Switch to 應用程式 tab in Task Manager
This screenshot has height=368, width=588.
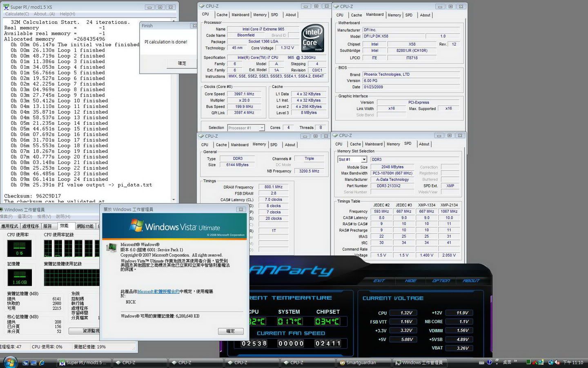coord(10,226)
